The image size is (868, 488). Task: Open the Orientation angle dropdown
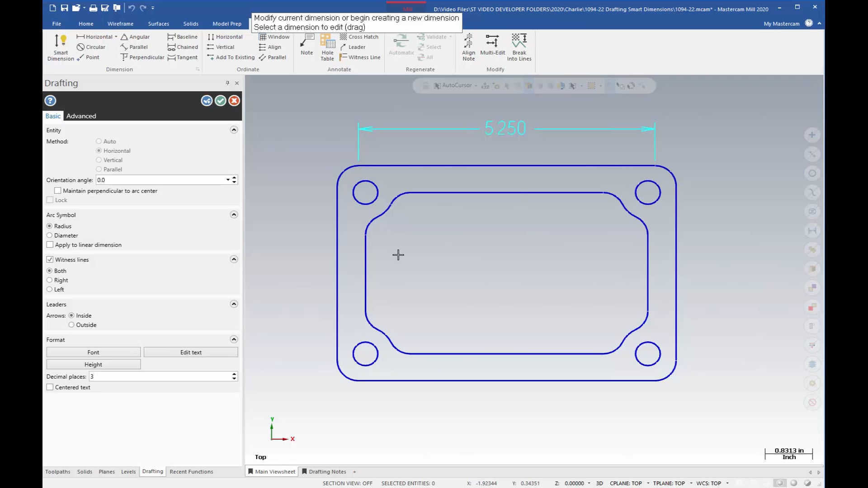228,180
